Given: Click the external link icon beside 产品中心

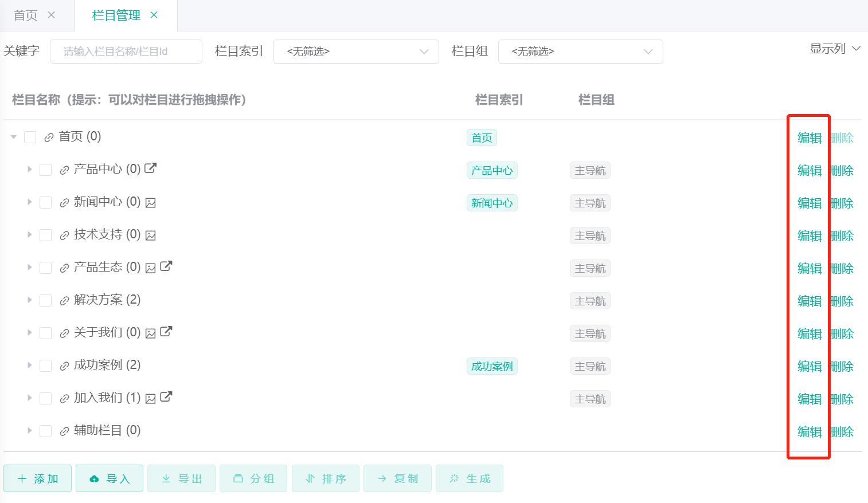Looking at the screenshot, I should [x=150, y=168].
